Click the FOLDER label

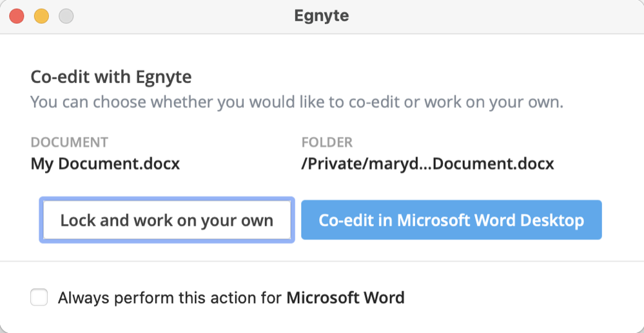coord(327,142)
